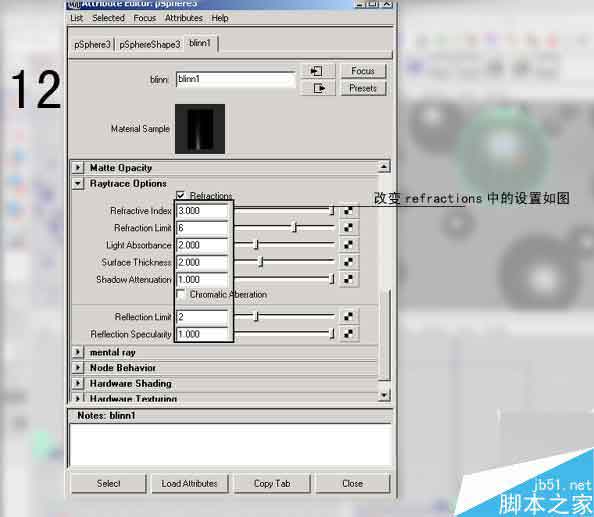Switch to the blinn1 tab

200,43
